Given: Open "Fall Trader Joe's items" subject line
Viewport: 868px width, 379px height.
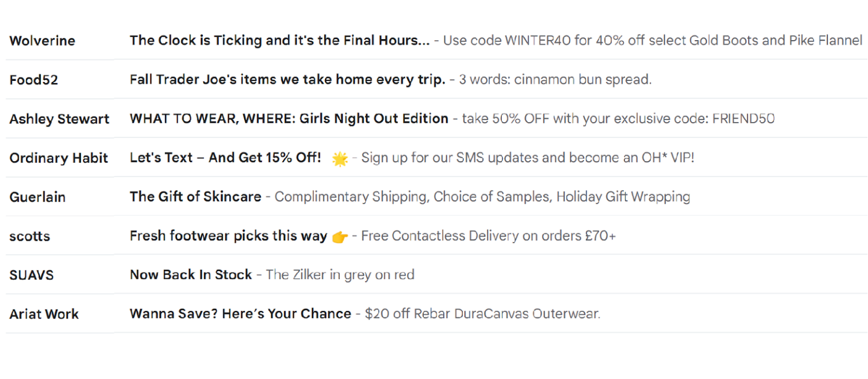Looking at the screenshot, I should click(287, 80).
